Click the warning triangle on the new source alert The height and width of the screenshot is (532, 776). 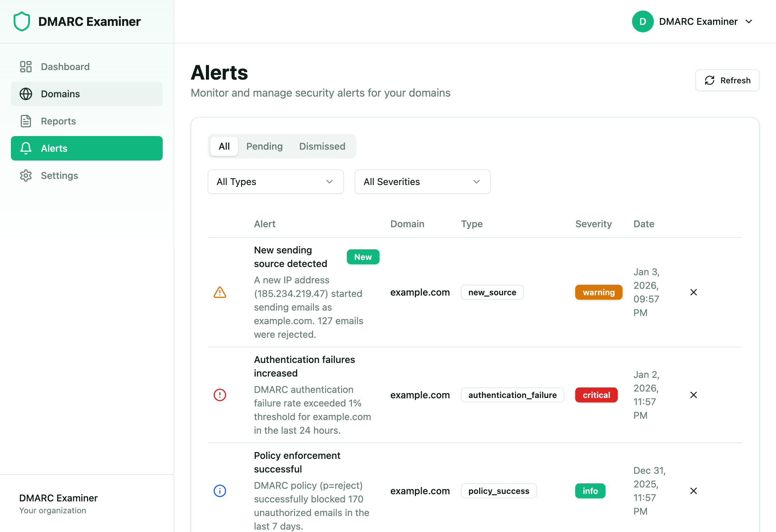pos(220,292)
